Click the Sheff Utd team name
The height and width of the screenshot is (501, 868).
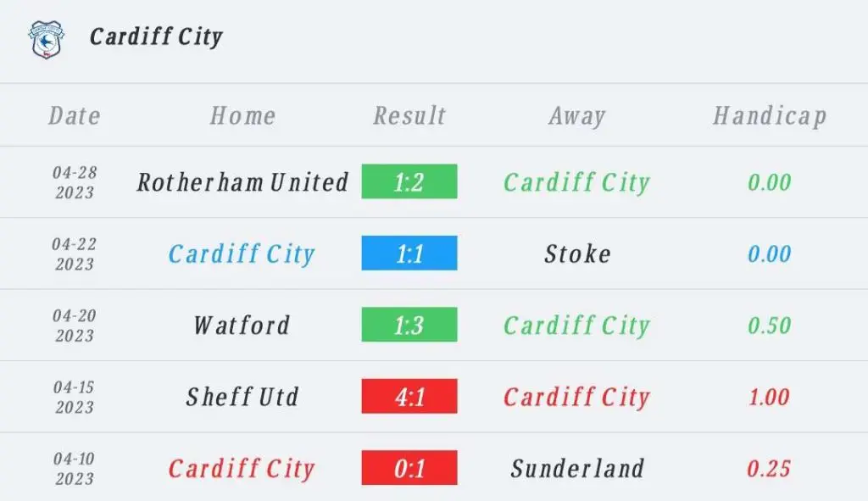(242, 397)
